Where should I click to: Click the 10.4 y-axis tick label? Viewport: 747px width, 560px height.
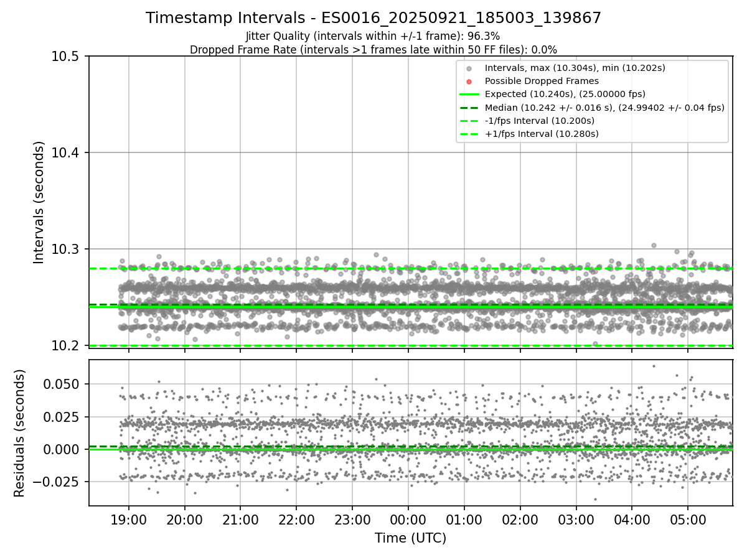[66, 152]
